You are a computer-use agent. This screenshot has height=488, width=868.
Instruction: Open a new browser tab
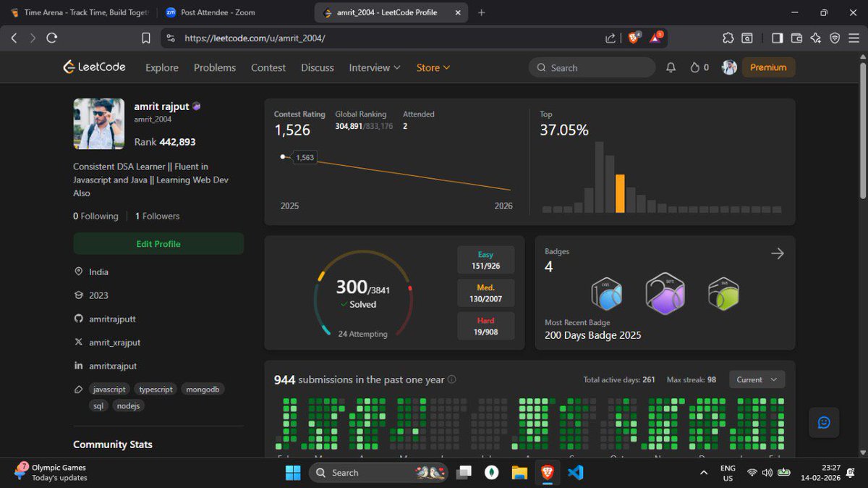[482, 12]
